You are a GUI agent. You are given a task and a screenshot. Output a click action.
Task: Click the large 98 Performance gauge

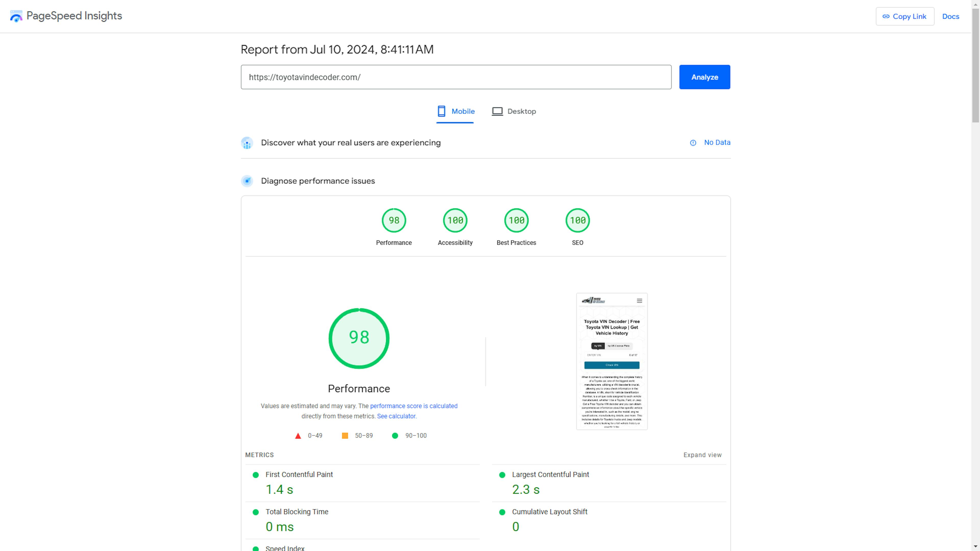coord(359,339)
